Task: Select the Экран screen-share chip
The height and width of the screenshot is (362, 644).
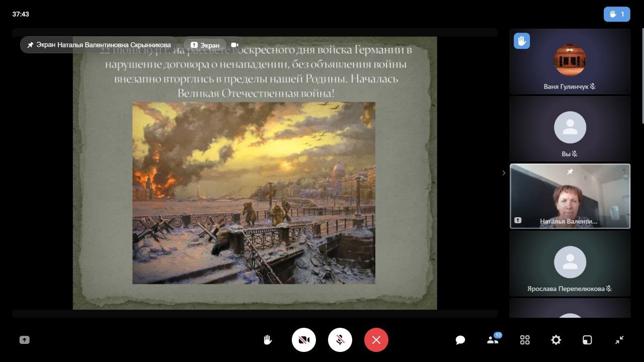Action: pyautogui.click(x=205, y=45)
